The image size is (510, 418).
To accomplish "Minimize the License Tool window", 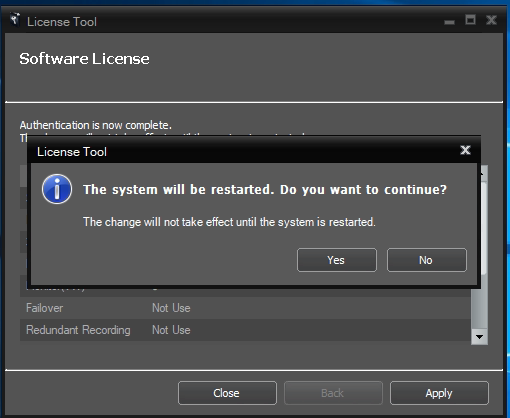I will [x=449, y=22].
